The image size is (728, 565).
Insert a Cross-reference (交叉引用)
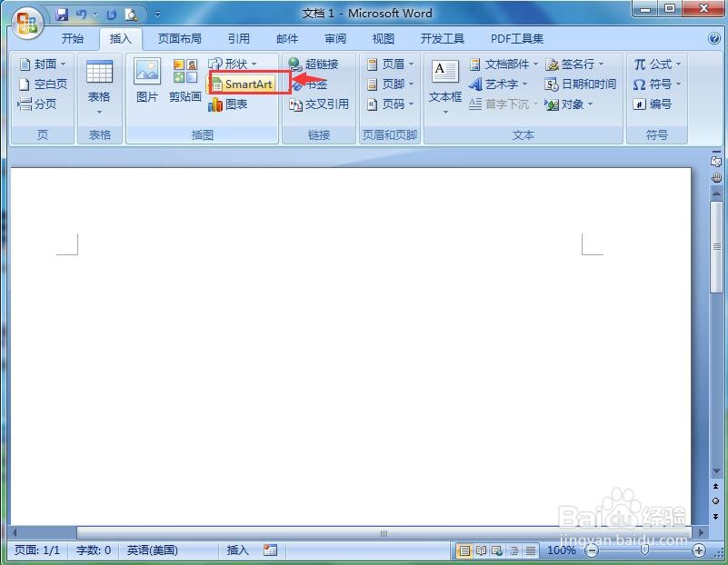(319, 104)
